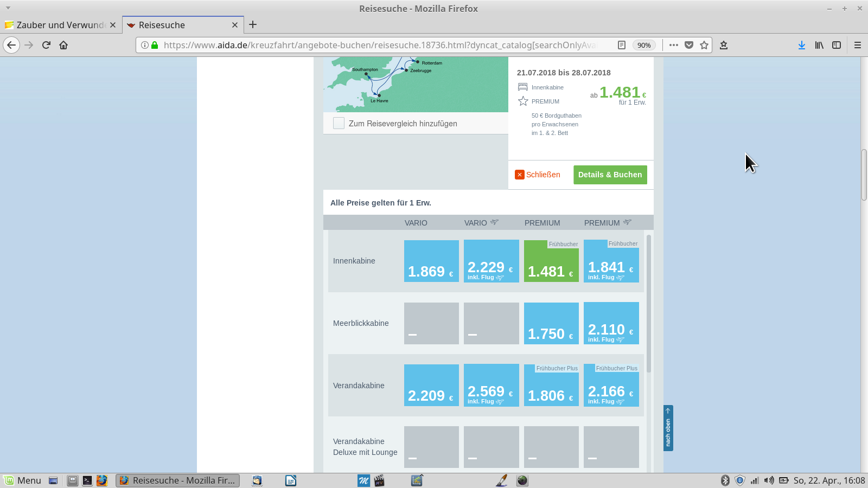This screenshot has height=488, width=868.
Task: Click 'nach oben' back-to-top button
Action: tap(668, 428)
